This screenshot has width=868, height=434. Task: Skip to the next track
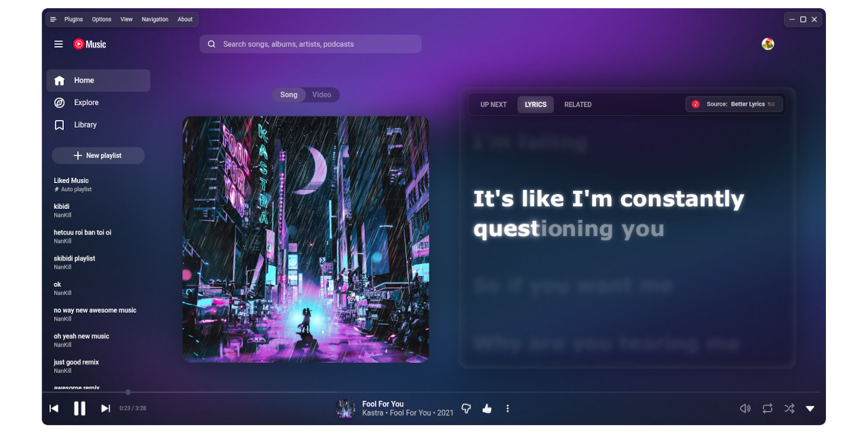pyautogui.click(x=105, y=408)
